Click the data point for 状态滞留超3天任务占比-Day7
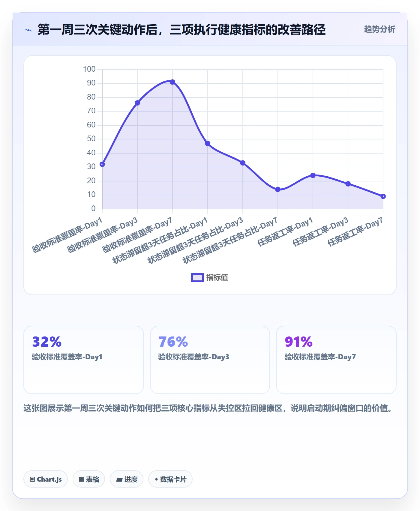Image resolution: width=420 pixels, height=511 pixels. [x=278, y=189]
